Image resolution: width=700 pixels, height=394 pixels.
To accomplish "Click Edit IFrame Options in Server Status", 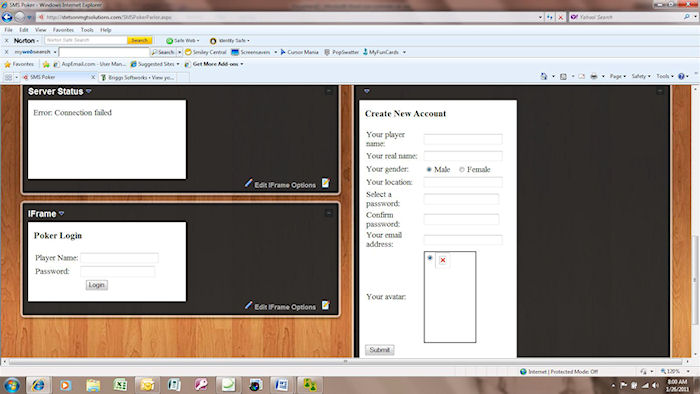I will click(x=285, y=185).
